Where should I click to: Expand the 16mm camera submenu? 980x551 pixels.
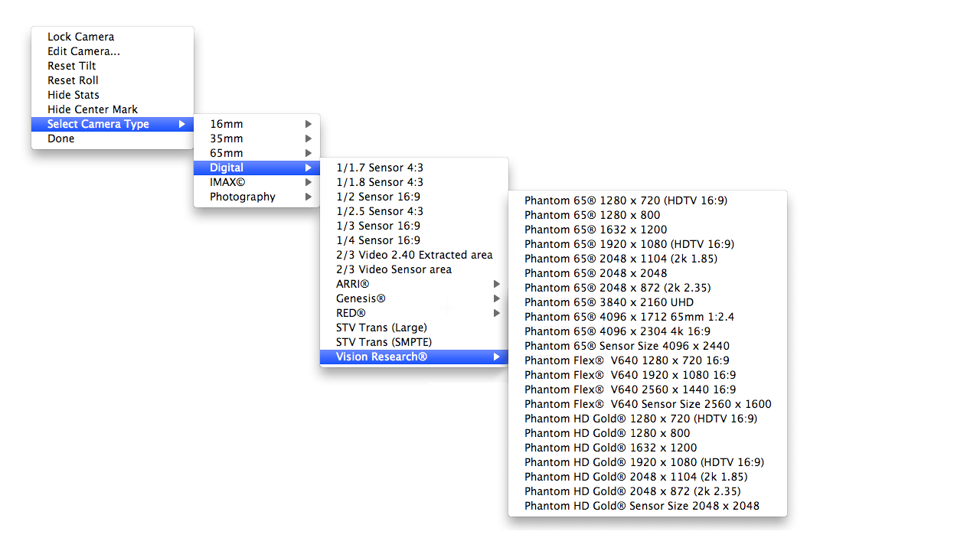tap(256, 124)
